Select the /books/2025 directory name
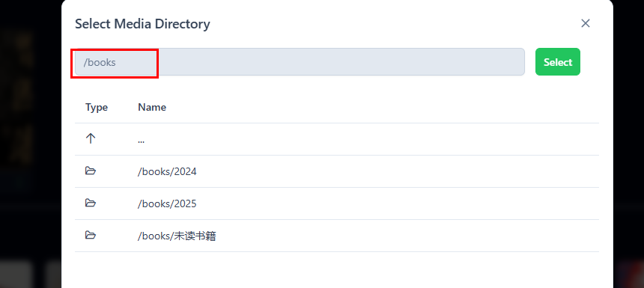This screenshot has height=288, width=644. tap(167, 203)
